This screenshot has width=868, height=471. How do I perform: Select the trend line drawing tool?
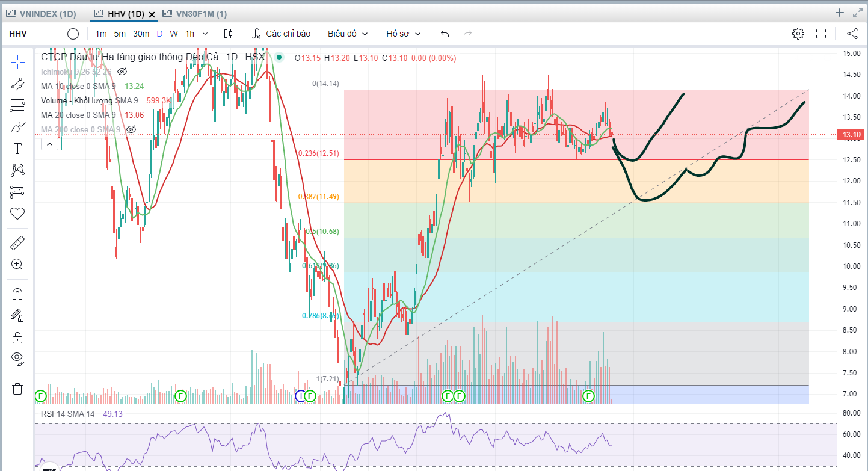[x=17, y=84]
